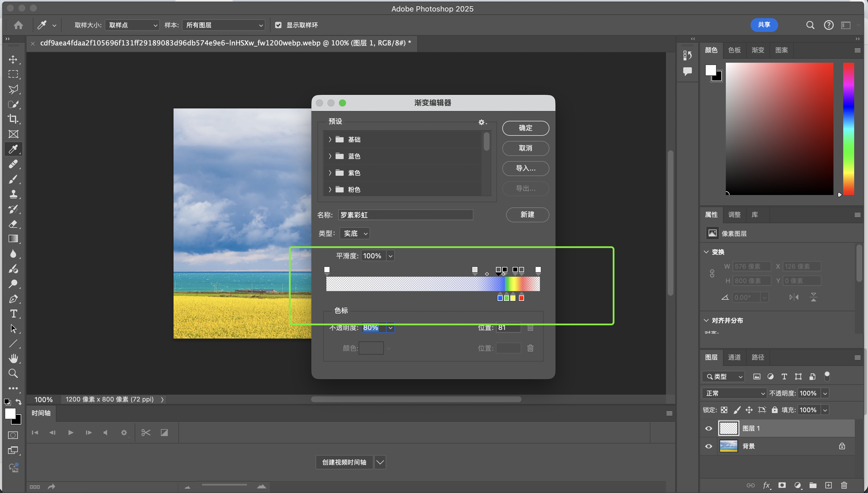Select the red color stop
The height and width of the screenshot is (493, 868).
click(521, 298)
